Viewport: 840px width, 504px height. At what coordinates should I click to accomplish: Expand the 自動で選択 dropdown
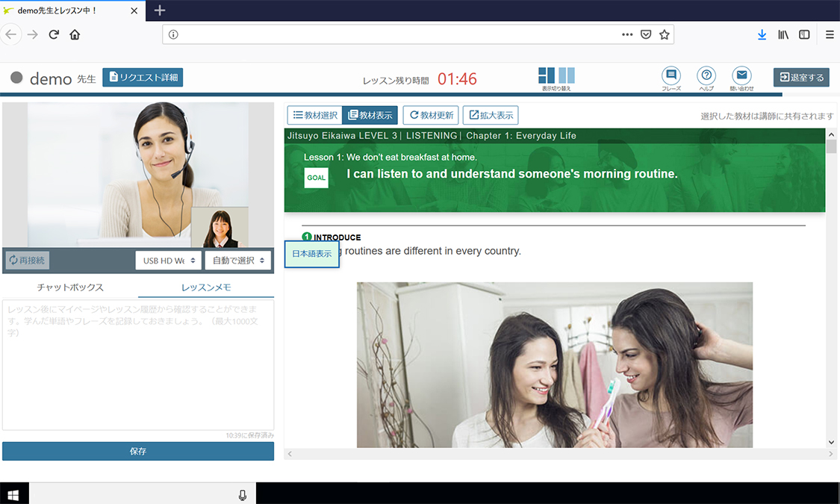tap(237, 261)
